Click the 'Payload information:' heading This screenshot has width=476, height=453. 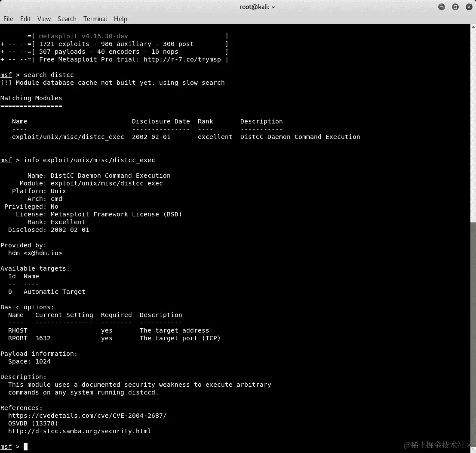click(x=39, y=354)
